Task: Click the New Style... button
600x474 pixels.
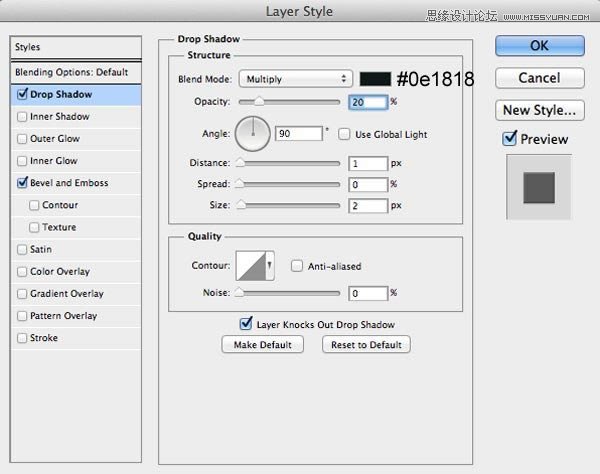Action: [540, 110]
